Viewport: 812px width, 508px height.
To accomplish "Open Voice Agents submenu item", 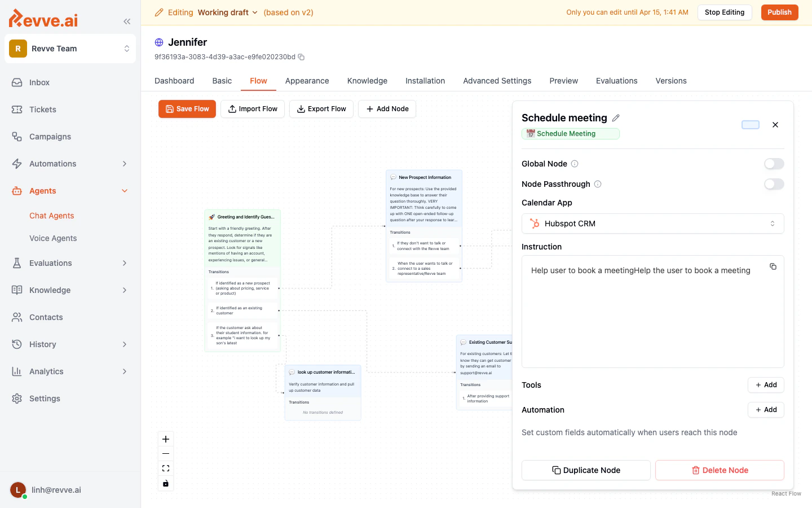I will coord(53,238).
